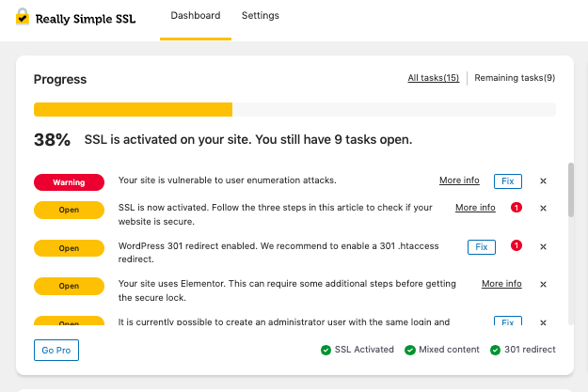Switch to the Settings tab
Screen dimensions: 588x392
point(261,15)
